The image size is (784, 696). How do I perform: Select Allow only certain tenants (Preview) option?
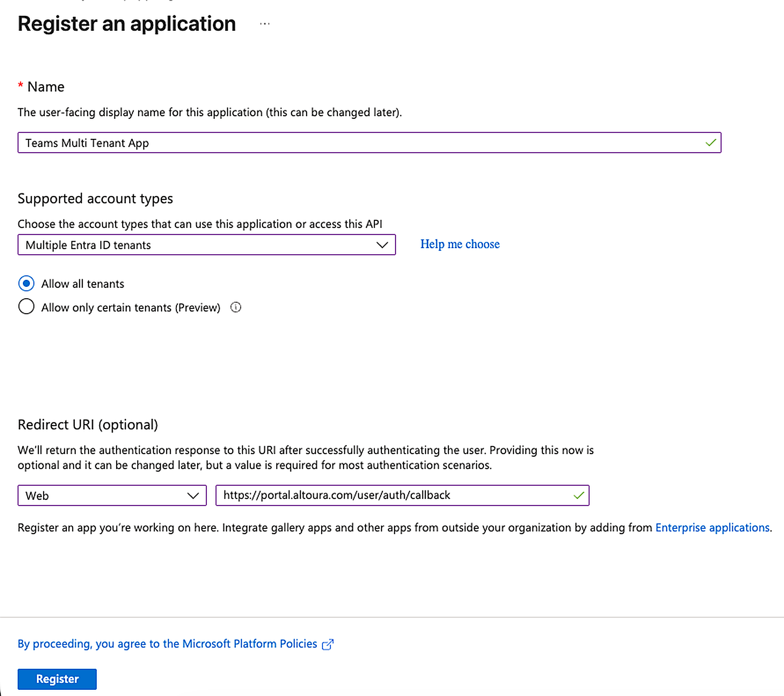26,306
